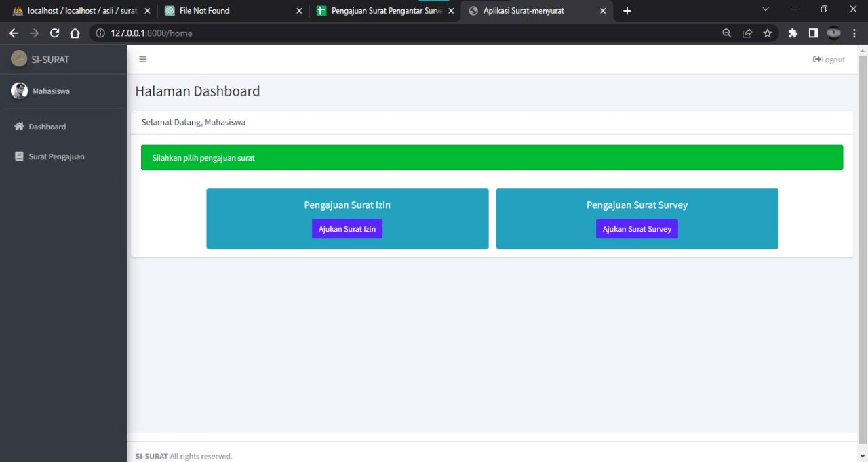The width and height of the screenshot is (868, 462).
Task: Switch to Pengajuan Surat Pengantar Survey tab
Action: pyautogui.click(x=385, y=11)
